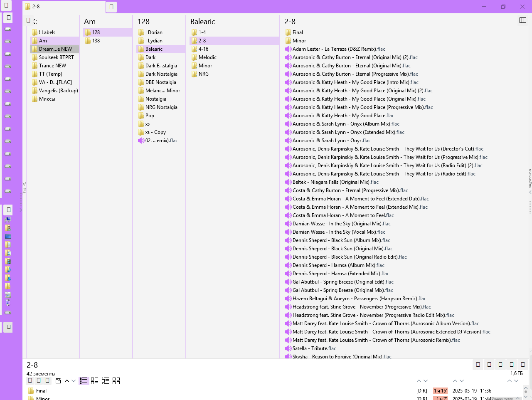Click the speaker icon of 02. ...emix).flac
This screenshot has height=400, width=532.
click(141, 141)
